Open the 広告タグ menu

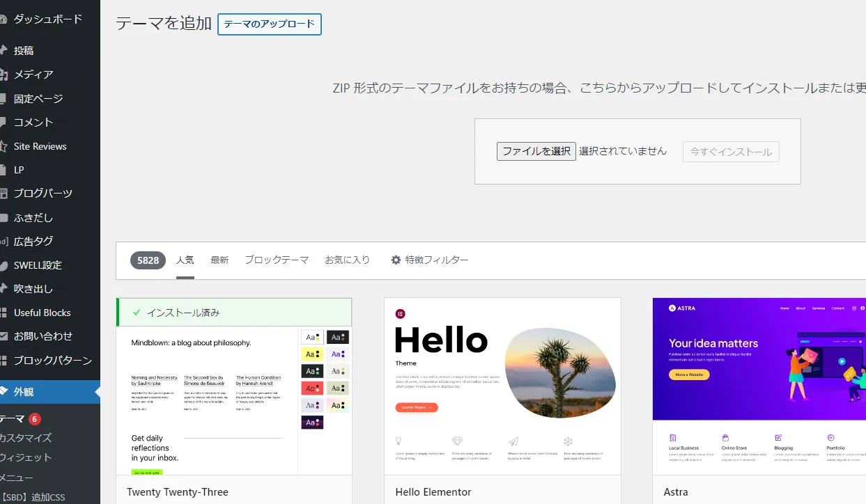(33, 242)
